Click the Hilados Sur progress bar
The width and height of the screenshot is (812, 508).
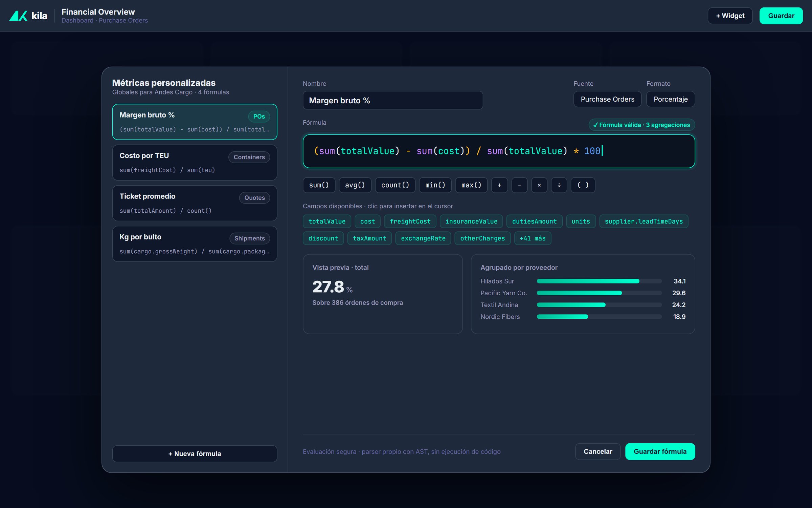(599, 281)
